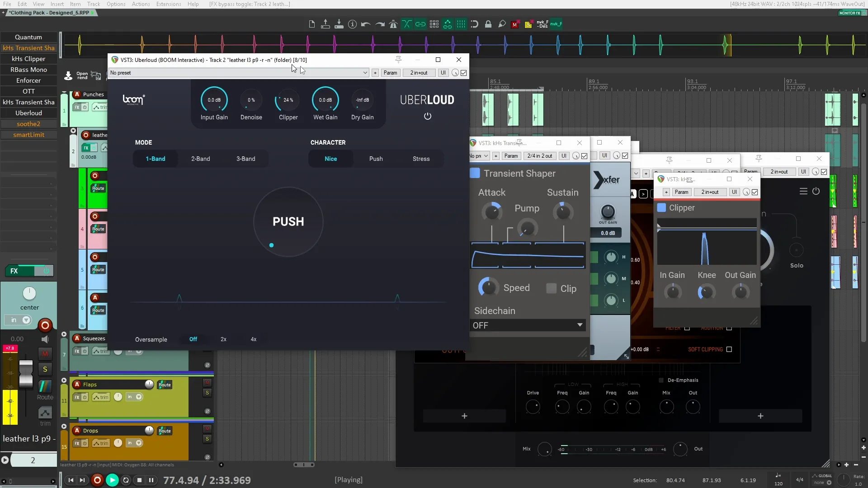The image size is (868, 488).
Task: Toggle locking padlock toolbar icon
Action: click(488, 24)
